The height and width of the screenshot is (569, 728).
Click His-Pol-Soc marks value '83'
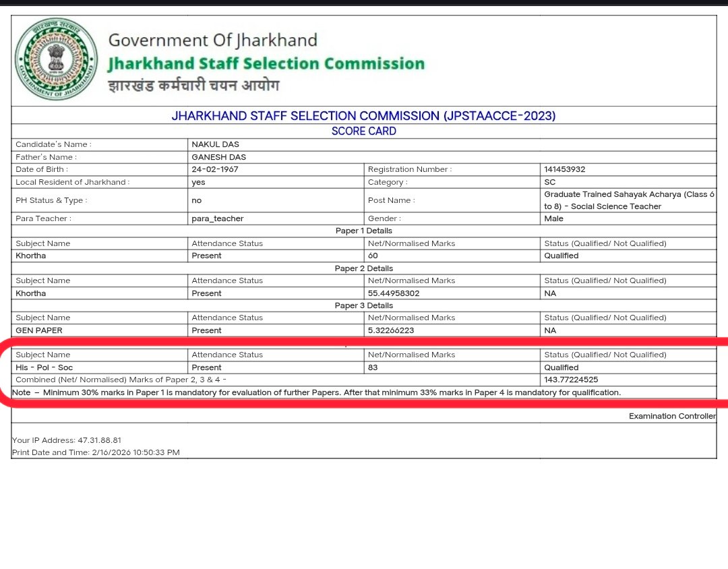[x=373, y=367]
